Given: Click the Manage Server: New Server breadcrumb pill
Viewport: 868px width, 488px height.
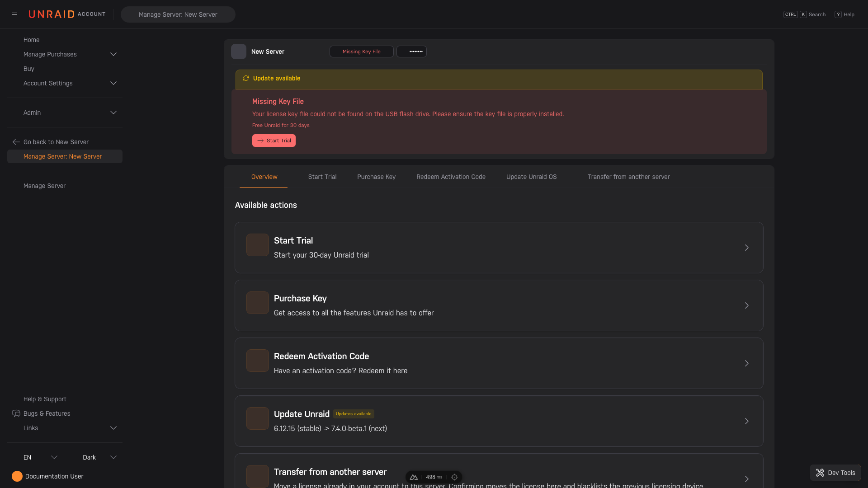Looking at the screenshot, I should tap(178, 14).
